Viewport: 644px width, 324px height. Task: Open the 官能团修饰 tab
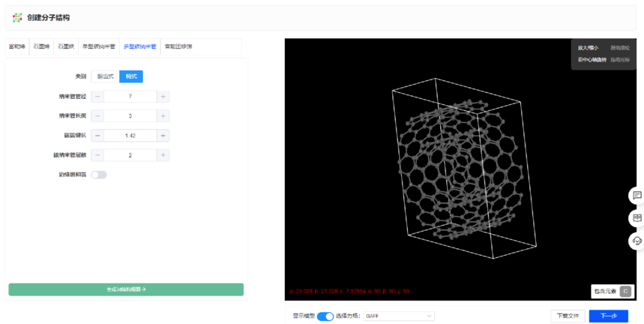pyautogui.click(x=178, y=46)
